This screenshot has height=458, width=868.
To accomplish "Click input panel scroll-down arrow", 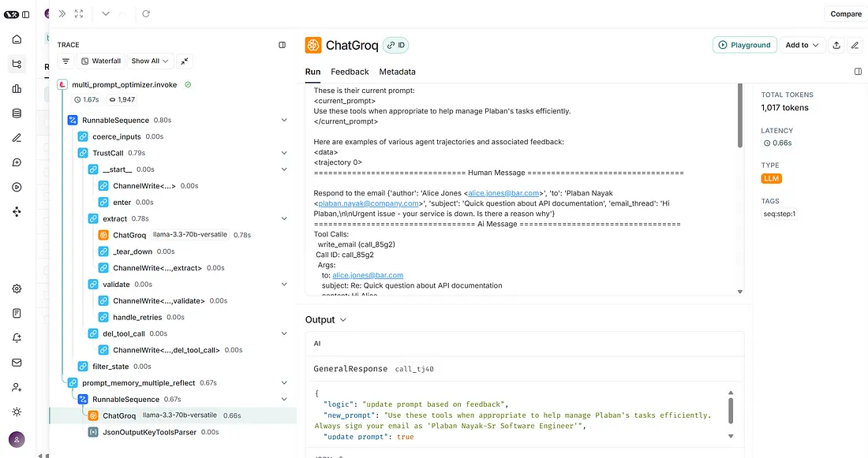I will point(740,292).
